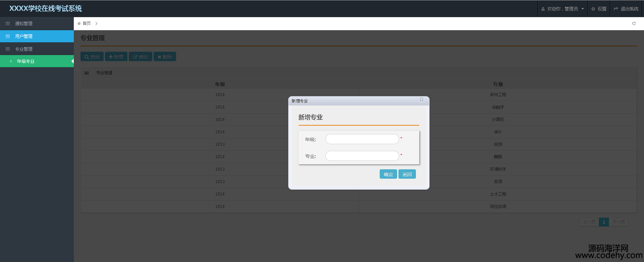The height and width of the screenshot is (262, 644).
Task: Select the table row for 软件工程
Action: point(359,95)
